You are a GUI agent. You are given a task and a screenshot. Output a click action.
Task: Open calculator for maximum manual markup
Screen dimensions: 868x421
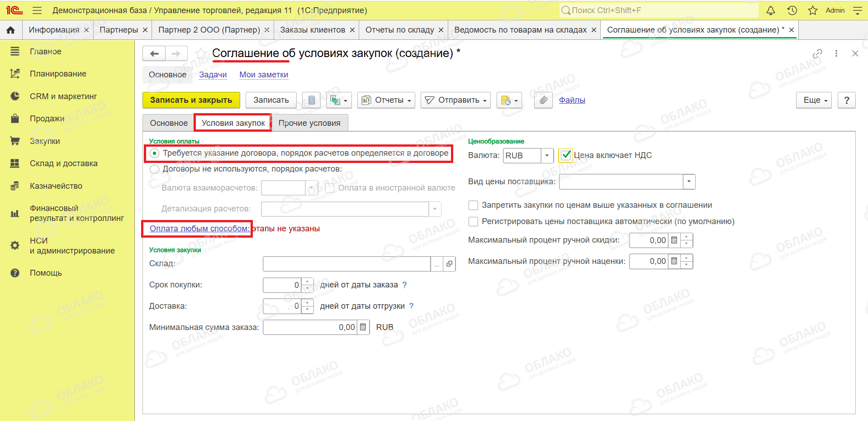[674, 261]
